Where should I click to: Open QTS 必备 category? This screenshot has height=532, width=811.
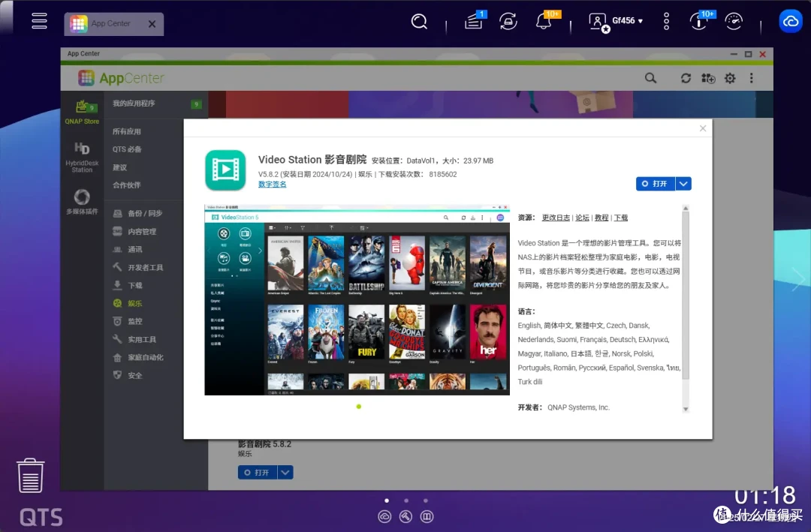tap(127, 149)
